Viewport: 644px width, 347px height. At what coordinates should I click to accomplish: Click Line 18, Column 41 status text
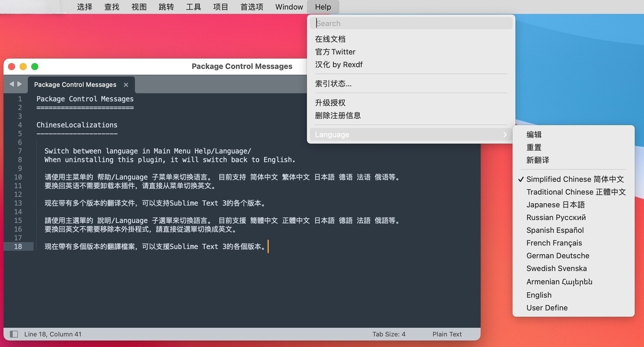53,334
